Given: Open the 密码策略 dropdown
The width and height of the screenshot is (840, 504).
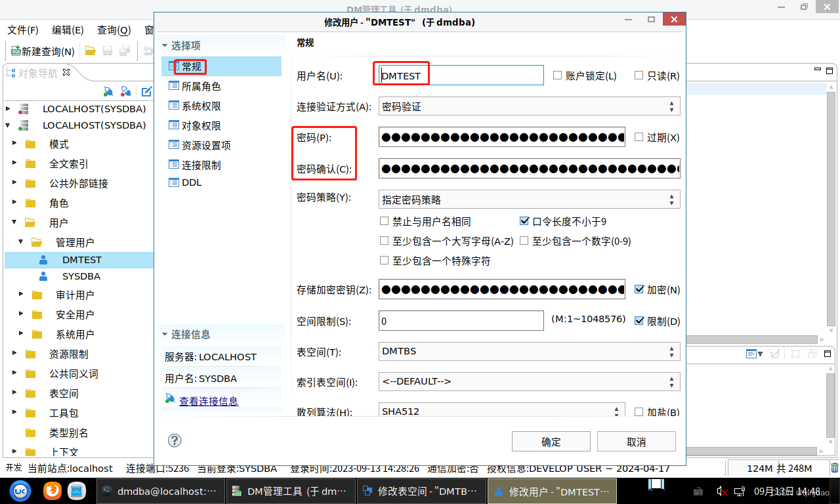Looking at the screenshot, I should click(529, 199).
